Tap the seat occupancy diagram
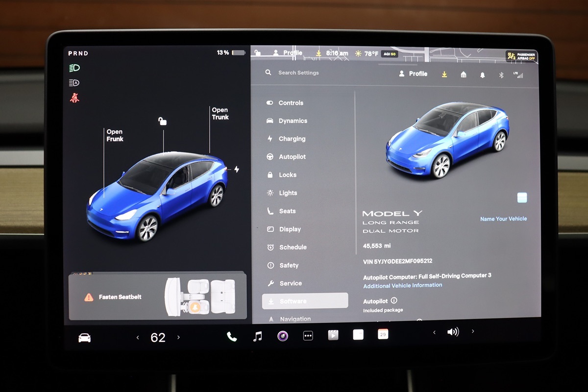 click(200, 296)
